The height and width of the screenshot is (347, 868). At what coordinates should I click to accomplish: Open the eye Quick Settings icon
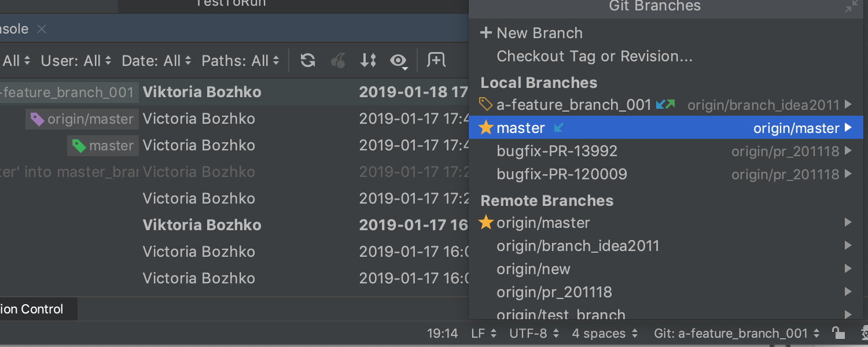click(x=399, y=61)
